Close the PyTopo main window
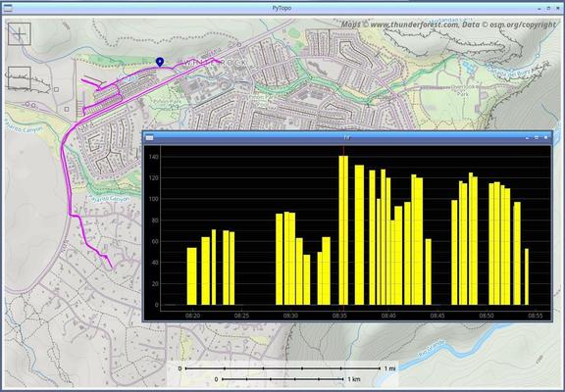This screenshot has height=392, width=565. (558, 8)
